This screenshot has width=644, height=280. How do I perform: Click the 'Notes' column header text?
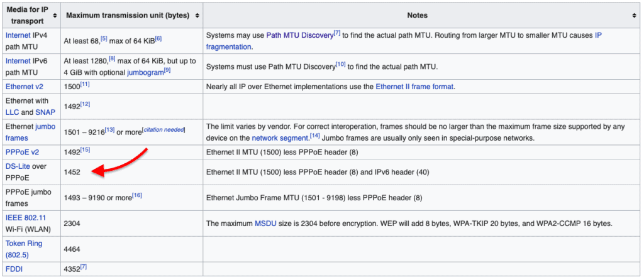click(x=418, y=15)
